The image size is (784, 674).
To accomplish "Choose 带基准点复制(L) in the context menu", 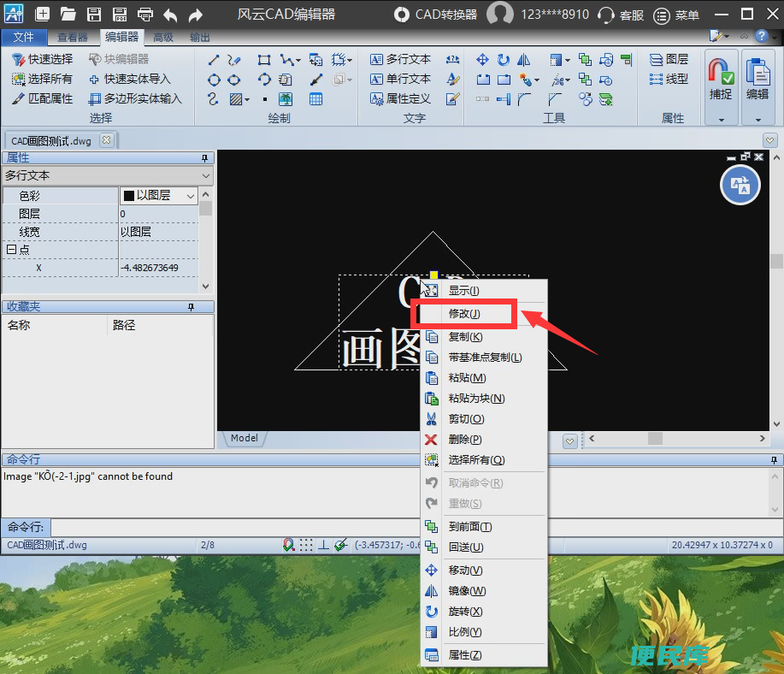I will pos(484,358).
